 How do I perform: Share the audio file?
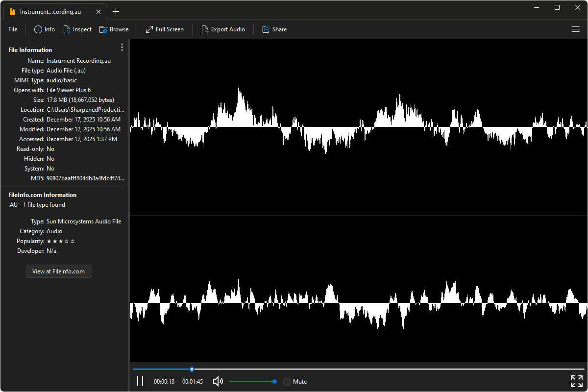274,29
